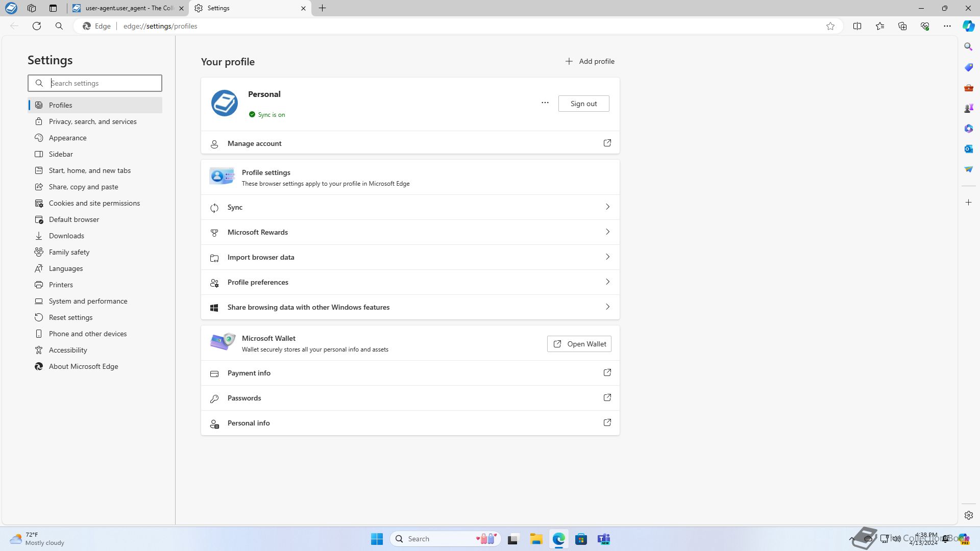Click the Open Wallet button
The width and height of the screenshot is (980, 551).
(579, 344)
